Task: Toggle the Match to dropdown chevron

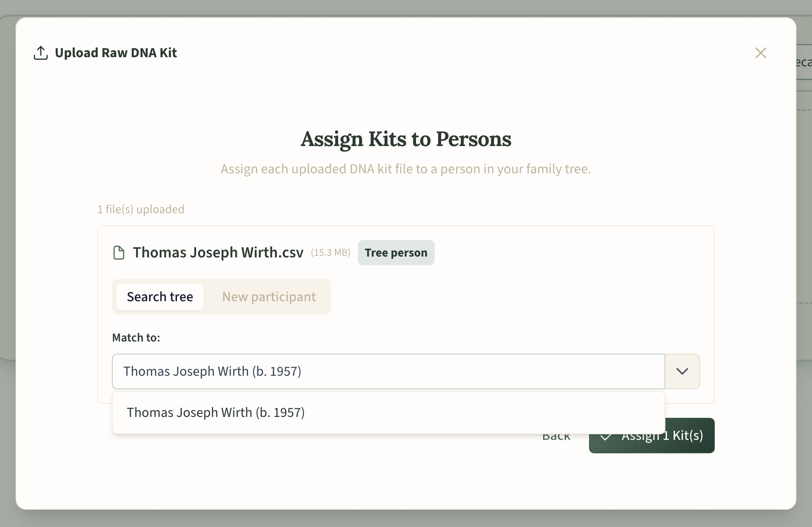Action: tap(682, 371)
